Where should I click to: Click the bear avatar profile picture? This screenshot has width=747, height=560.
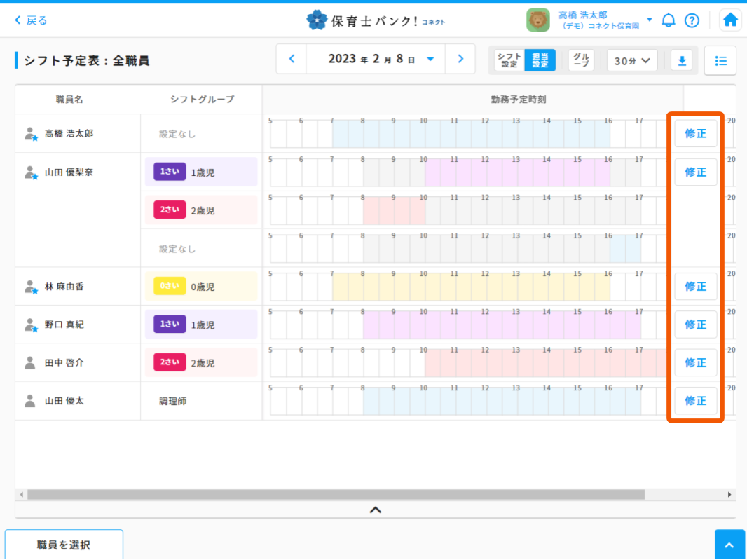[x=537, y=20]
